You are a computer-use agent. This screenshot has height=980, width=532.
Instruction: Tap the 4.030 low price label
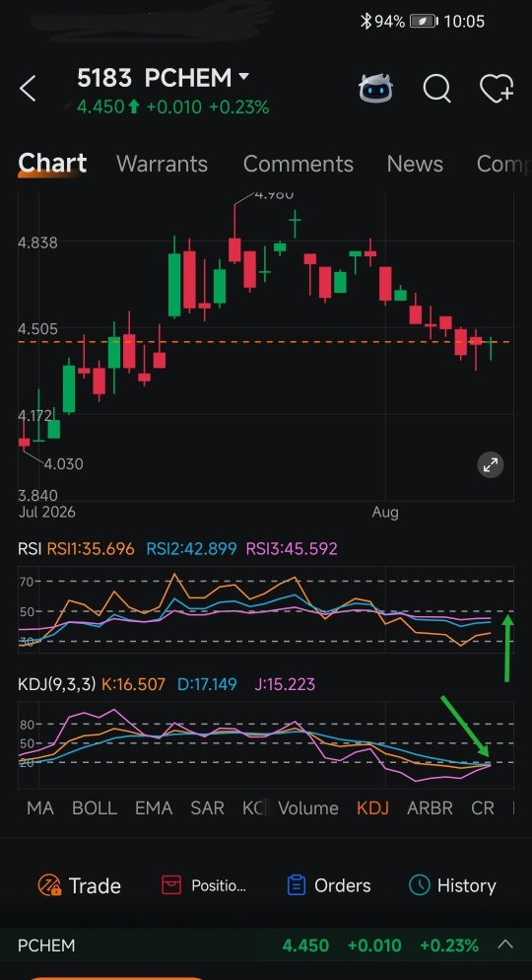63,463
